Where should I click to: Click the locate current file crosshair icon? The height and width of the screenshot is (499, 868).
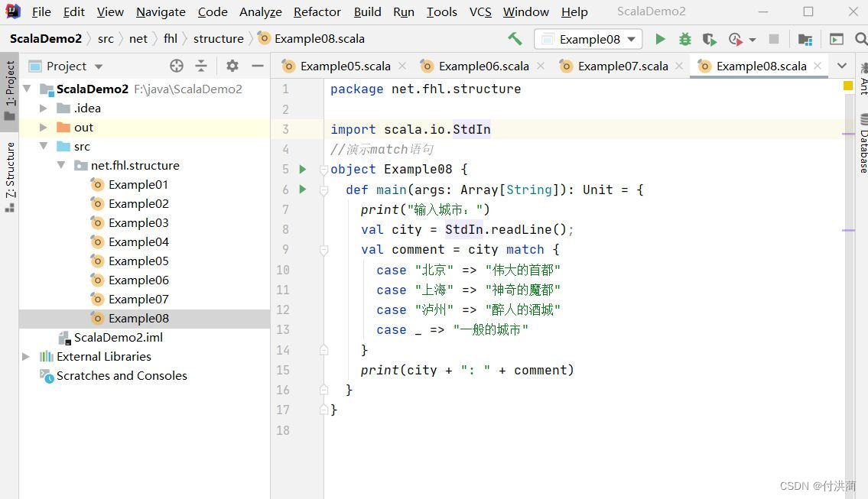177,66
